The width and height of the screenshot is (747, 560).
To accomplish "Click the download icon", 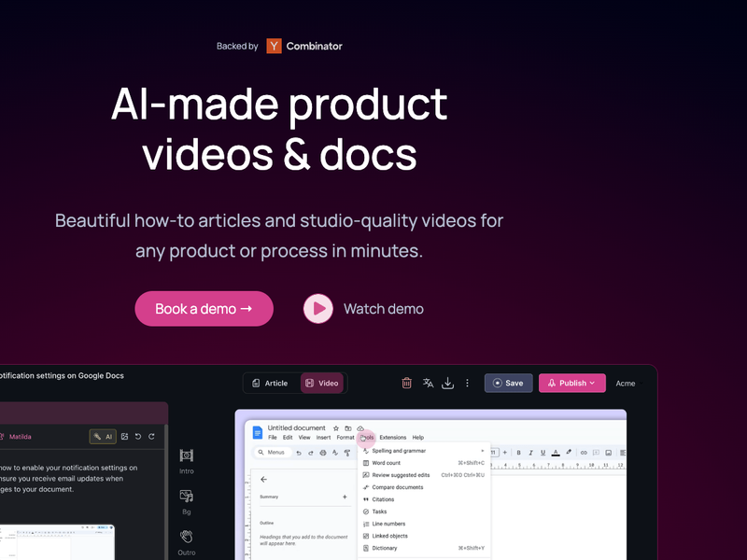I will point(448,383).
